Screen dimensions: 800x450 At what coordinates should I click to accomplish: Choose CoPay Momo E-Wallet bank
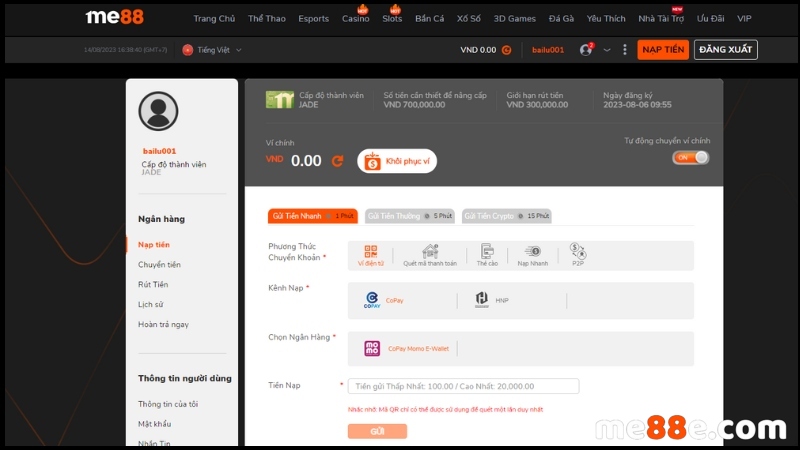pos(406,349)
